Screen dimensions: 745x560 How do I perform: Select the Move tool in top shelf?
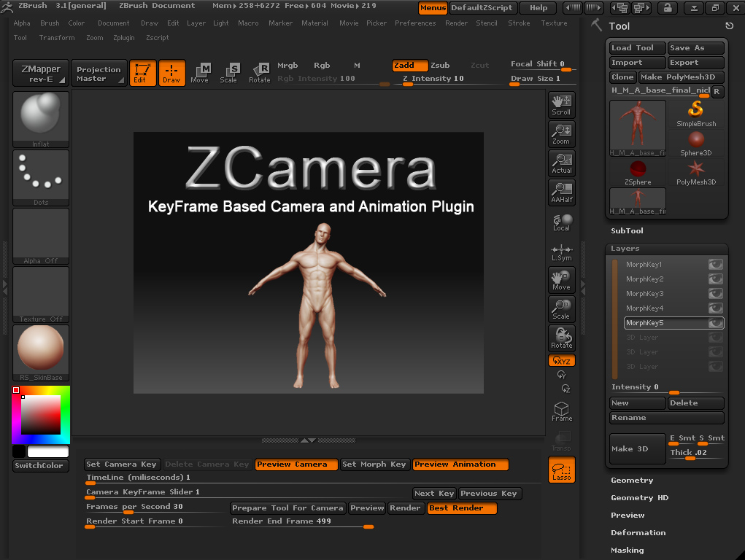pyautogui.click(x=200, y=73)
